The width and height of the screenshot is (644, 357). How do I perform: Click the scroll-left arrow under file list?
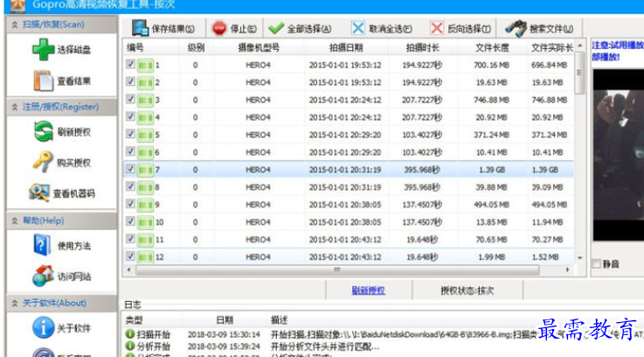point(129,270)
